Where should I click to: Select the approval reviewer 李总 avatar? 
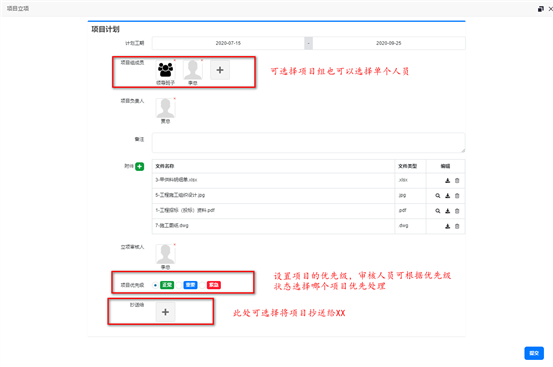(165, 254)
